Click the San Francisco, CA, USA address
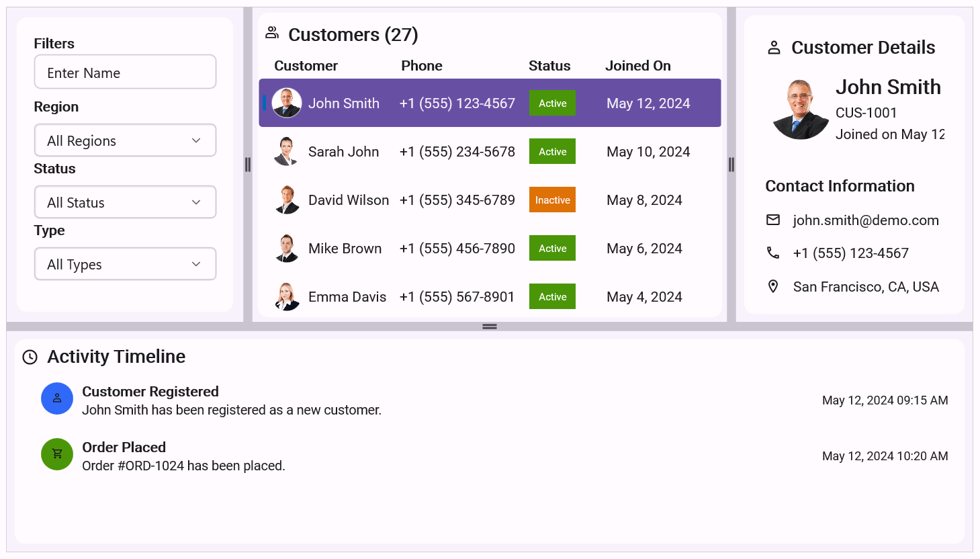Screen dimensions: 980x559 pyautogui.click(x=866, y=287)
